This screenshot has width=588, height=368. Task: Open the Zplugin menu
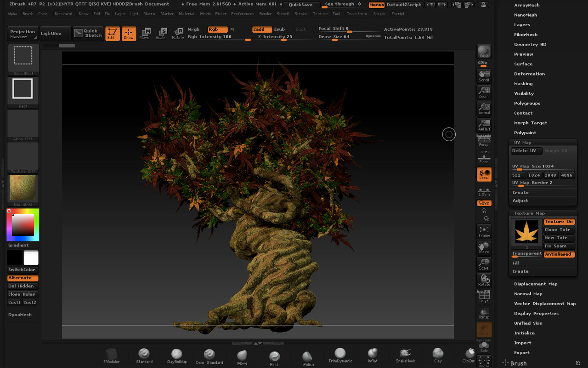click(379, 14)
